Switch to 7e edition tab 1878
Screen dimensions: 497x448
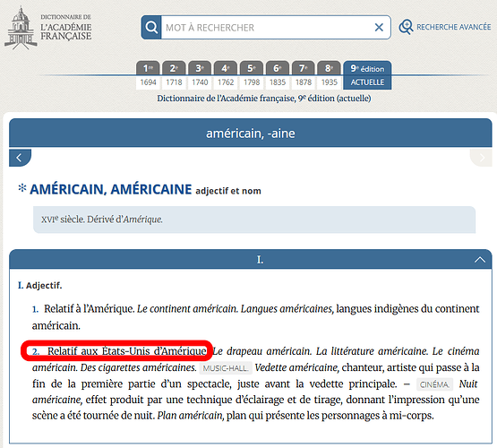click(x=304, y=75)
